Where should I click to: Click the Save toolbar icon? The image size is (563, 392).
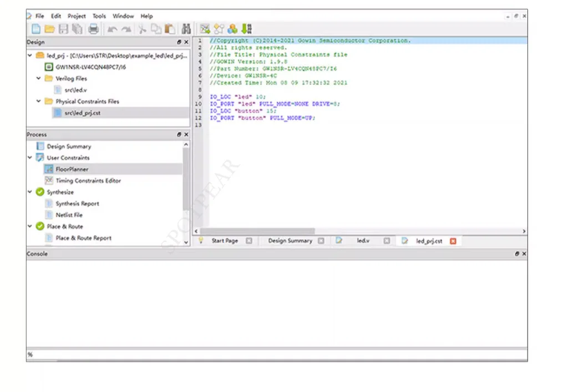(x=63, y=29)
